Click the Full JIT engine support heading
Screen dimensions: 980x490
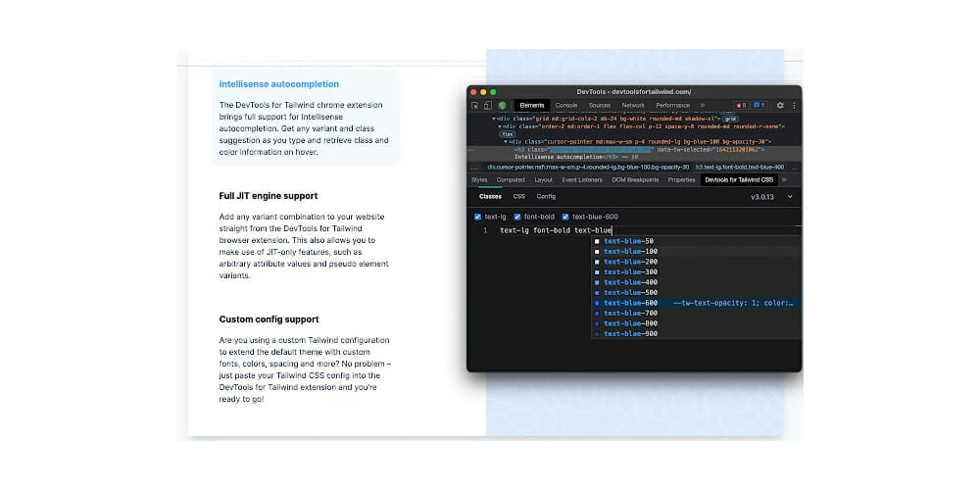click(269, 196)
